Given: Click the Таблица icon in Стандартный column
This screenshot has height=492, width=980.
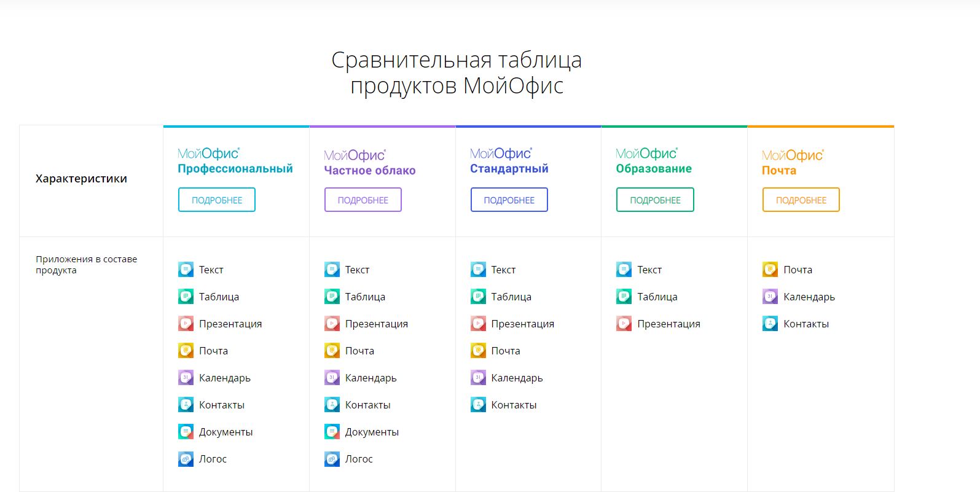Looking at the screenshot, I should [478, 296].
